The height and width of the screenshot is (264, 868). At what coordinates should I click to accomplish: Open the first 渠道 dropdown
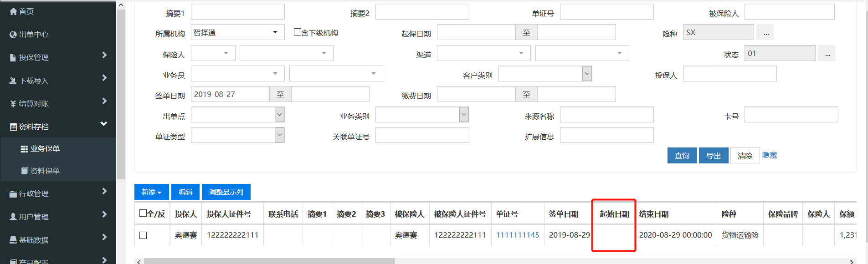483,53
